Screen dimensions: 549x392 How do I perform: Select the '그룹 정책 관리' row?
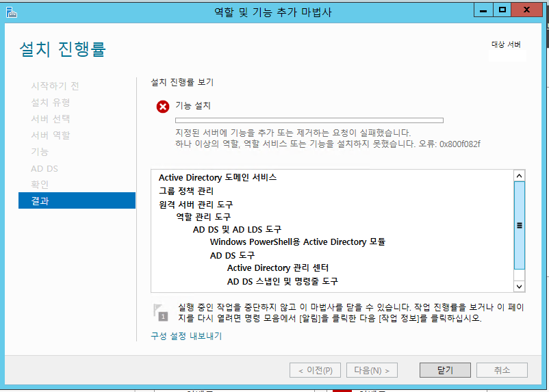coord(186,191)
